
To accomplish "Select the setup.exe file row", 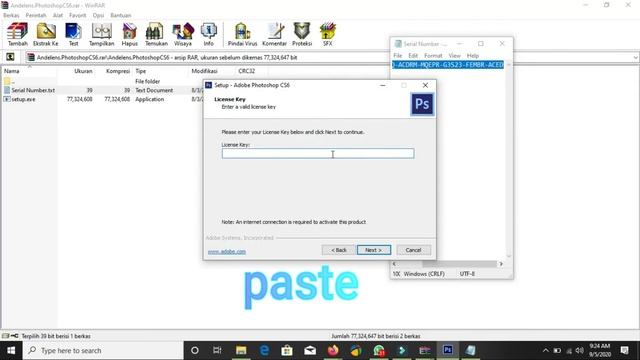I will click(x=102, y=99).
